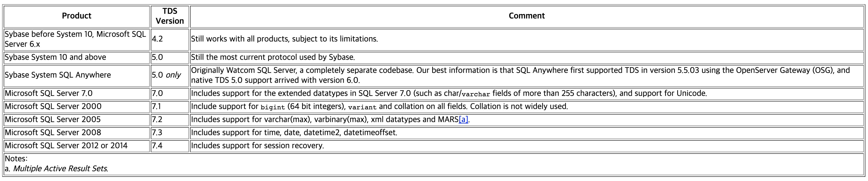Click the 7.4 TDS version cell
The width and height of the screenshot is (868, 181).
pos(170,146)
